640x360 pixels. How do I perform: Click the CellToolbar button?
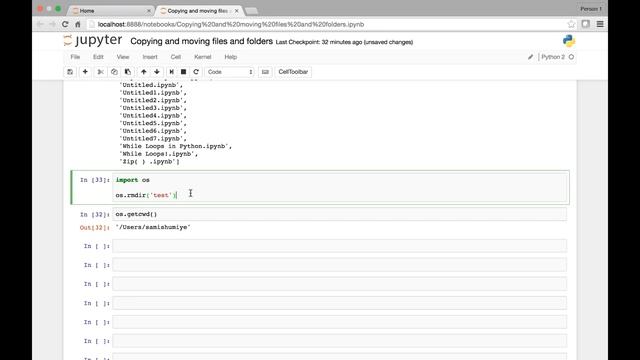[x=293, y=72]
